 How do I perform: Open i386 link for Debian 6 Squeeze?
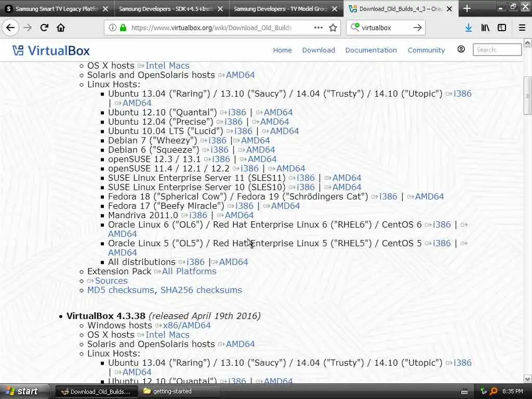[219, 150]
